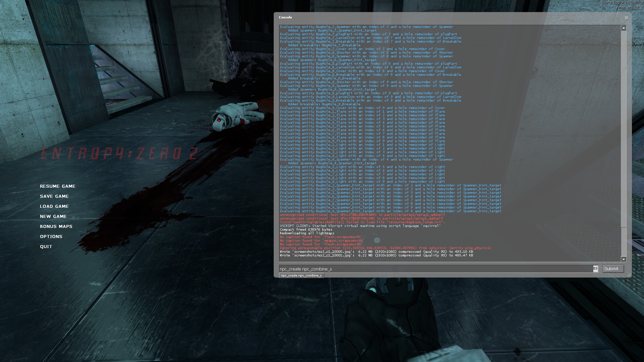Click the console scrollbar down arrow

click(624, 259)
